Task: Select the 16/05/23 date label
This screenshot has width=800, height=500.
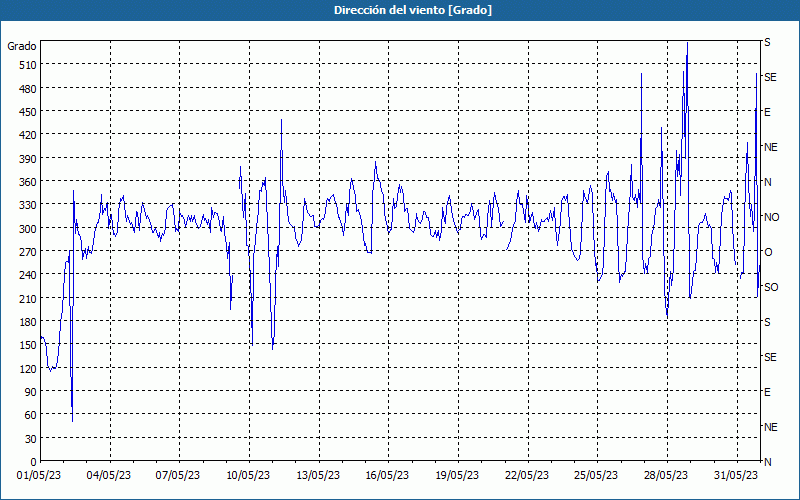Action: [387, 476]
